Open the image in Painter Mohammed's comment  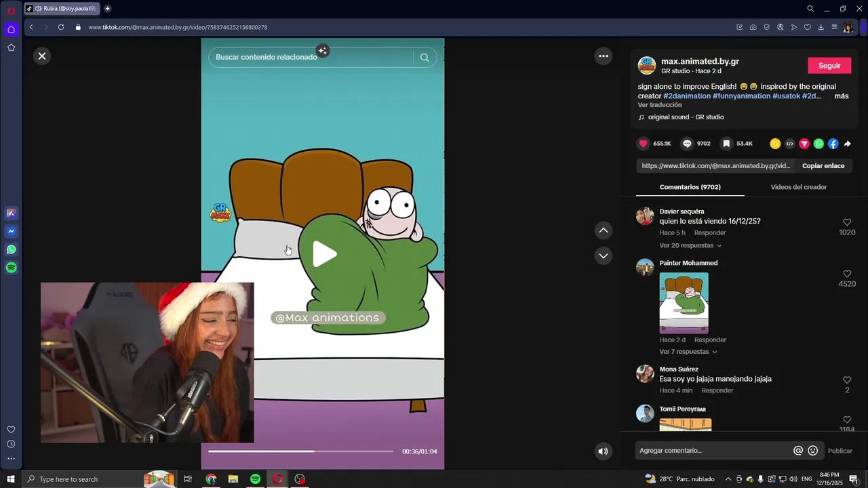[x=684, y=303]
